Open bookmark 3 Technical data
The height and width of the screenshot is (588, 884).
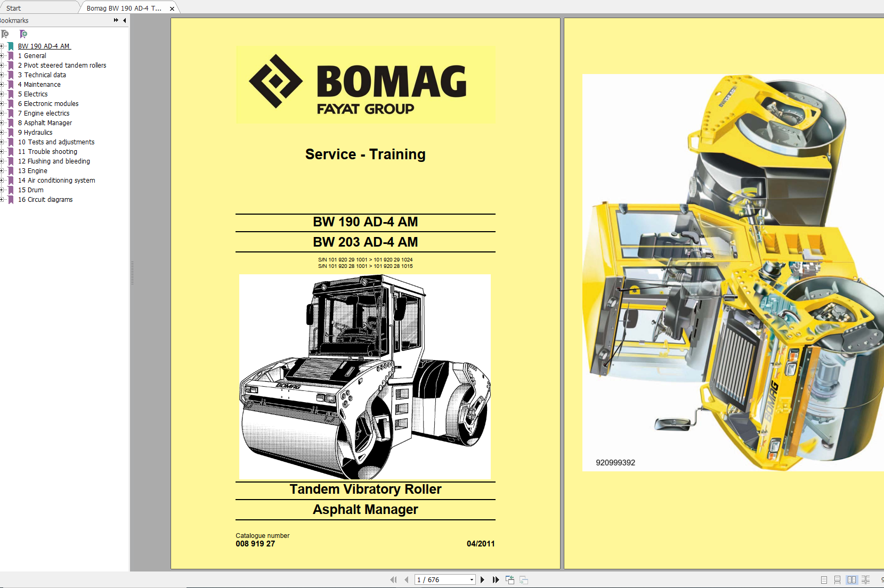[x=42, y=75]
